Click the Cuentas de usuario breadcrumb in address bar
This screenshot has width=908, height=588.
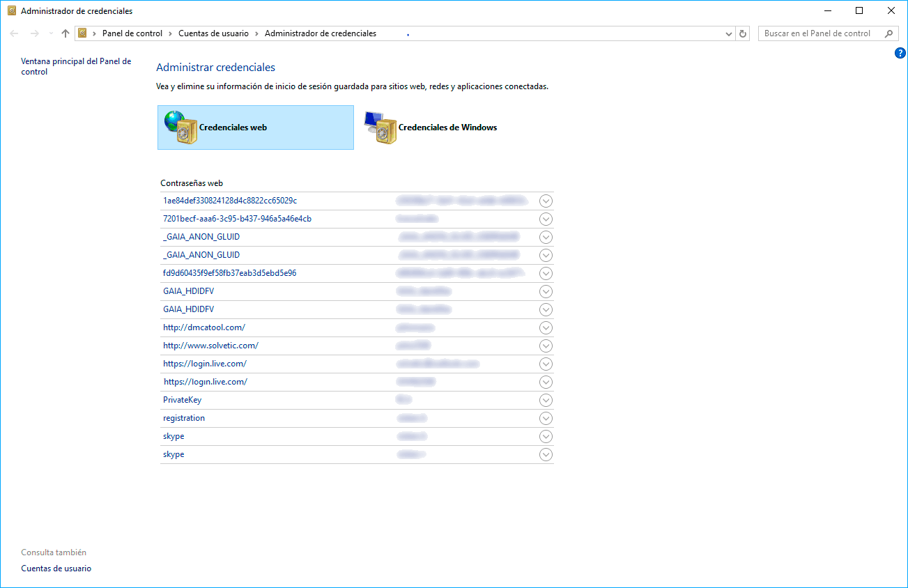[214, 33]
